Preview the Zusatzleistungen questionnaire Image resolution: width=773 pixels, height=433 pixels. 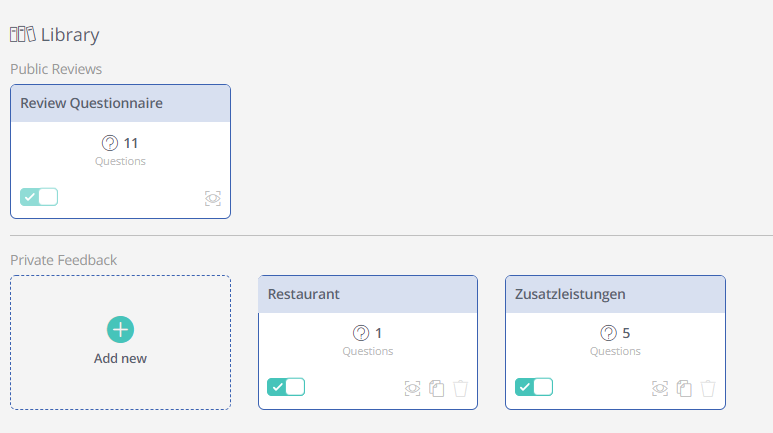[x=660, y=389]
